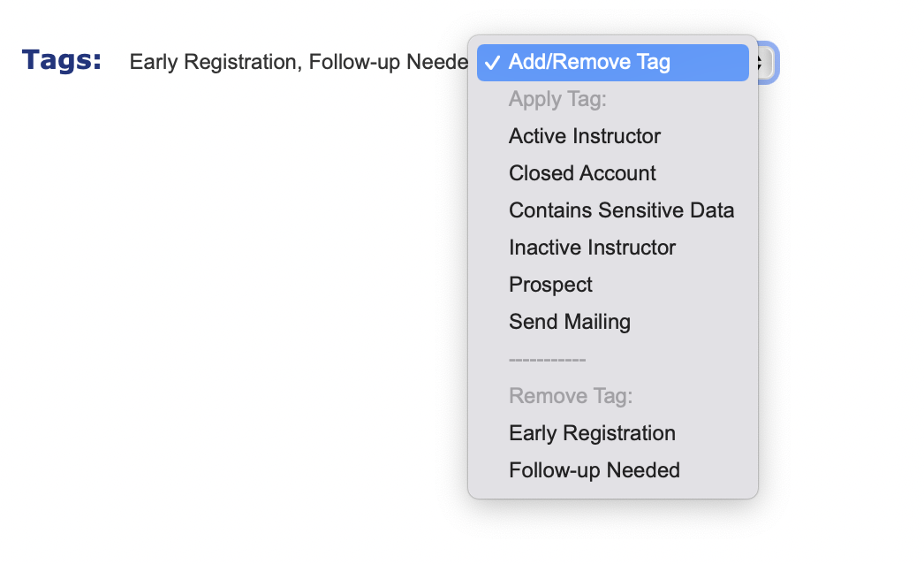The image size is (924, 564).
Task: Click the checkmark beside Add/Remove Tag
Action: 493,63
